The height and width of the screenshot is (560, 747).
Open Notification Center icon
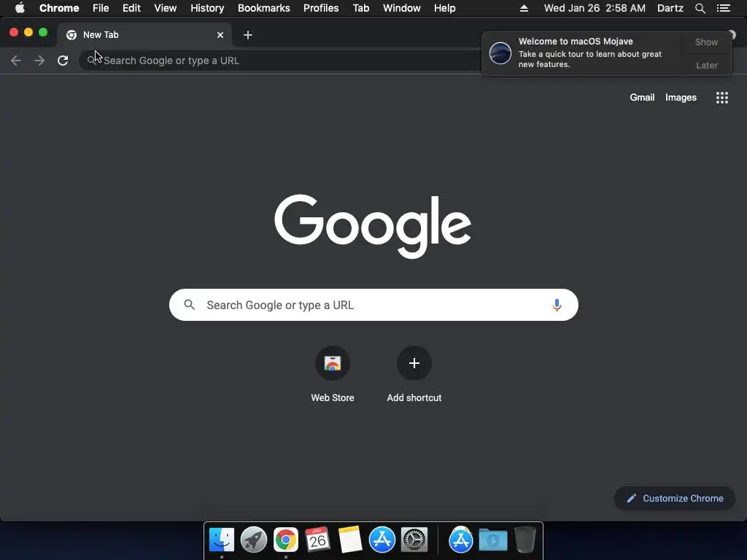point(724,8)
